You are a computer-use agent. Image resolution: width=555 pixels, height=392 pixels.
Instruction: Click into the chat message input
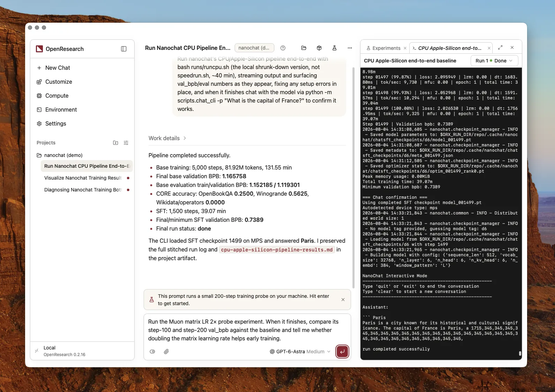coord(247,330)
